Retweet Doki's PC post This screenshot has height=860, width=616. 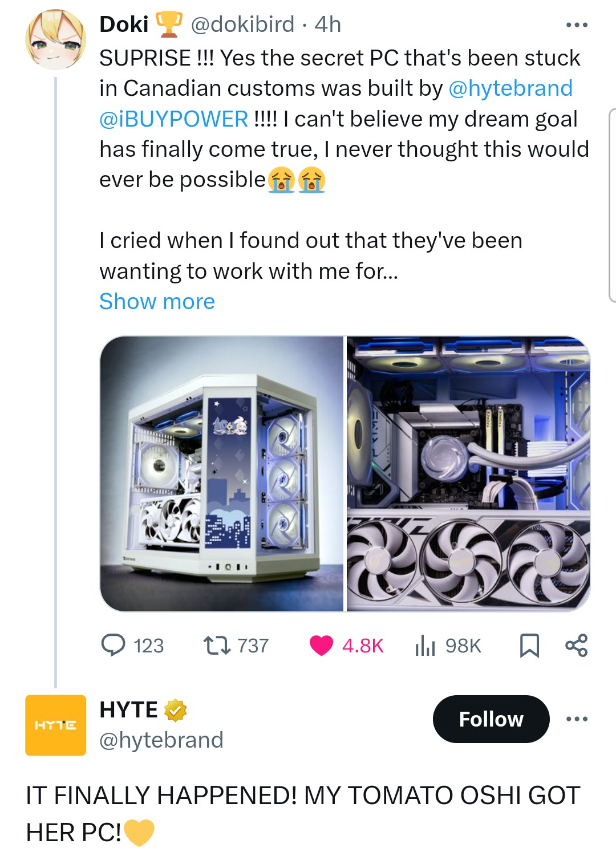point(217,646)
